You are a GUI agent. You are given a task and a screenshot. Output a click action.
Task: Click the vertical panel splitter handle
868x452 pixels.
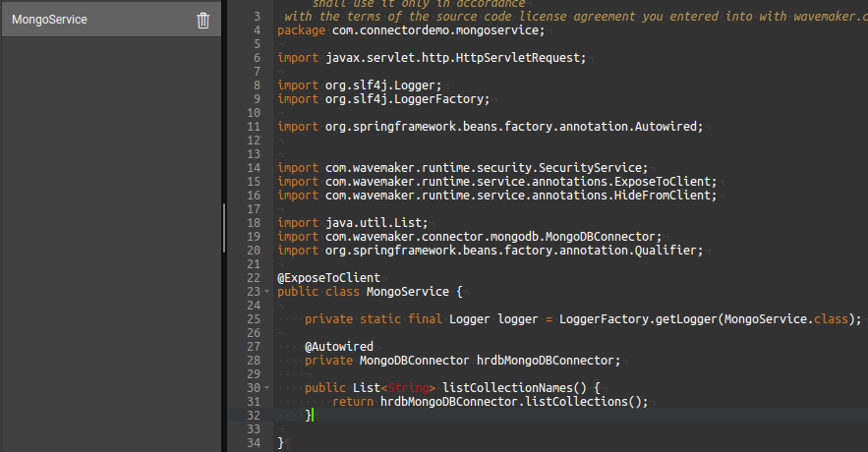[x=224, y=226]
